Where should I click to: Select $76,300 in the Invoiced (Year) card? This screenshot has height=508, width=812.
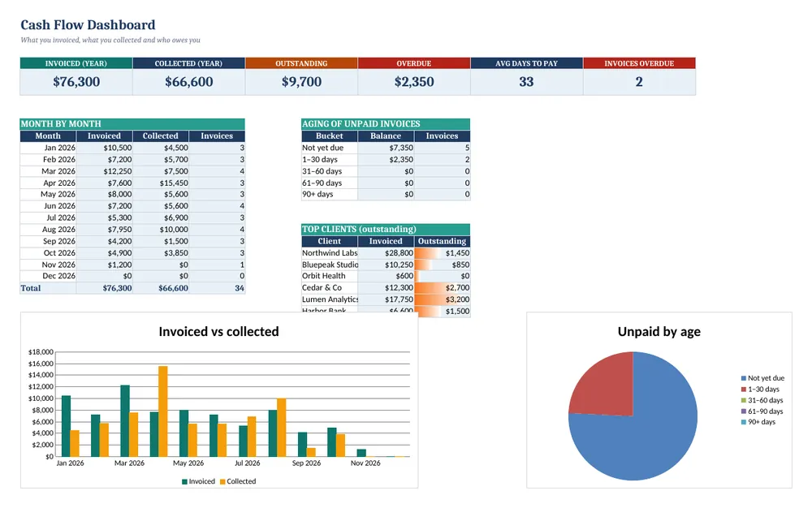tap(76, 82)
